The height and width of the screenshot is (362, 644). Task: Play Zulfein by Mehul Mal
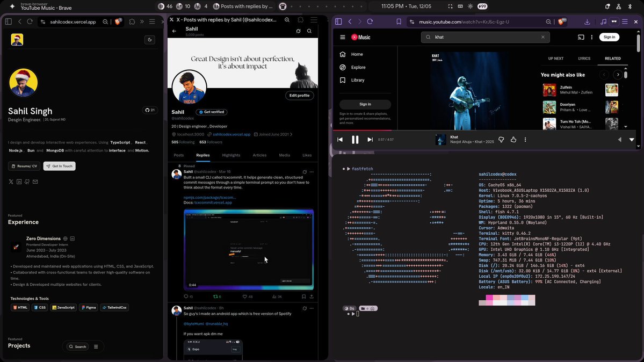pyautogui.click(x=549, y=90)
